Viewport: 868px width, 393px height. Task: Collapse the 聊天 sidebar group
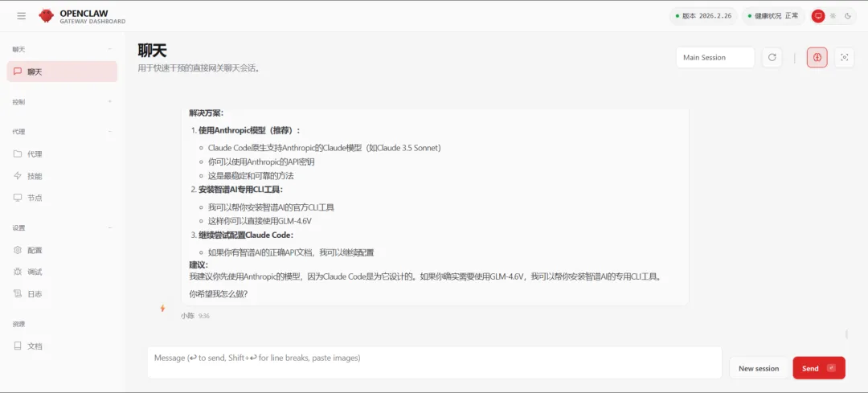click(x=109, y=49)
